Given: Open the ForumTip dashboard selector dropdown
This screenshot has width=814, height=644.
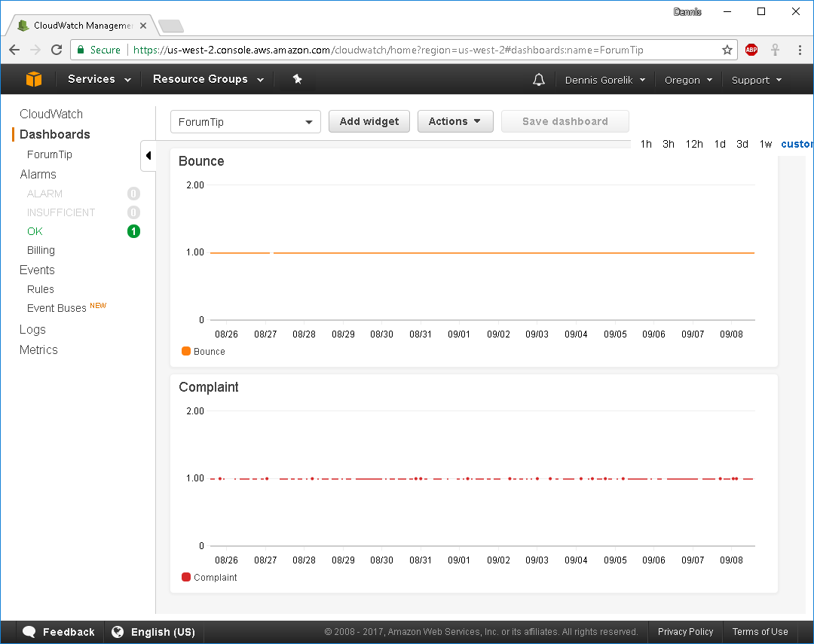Looking at the screenshot, I should [x=246, y=122].
